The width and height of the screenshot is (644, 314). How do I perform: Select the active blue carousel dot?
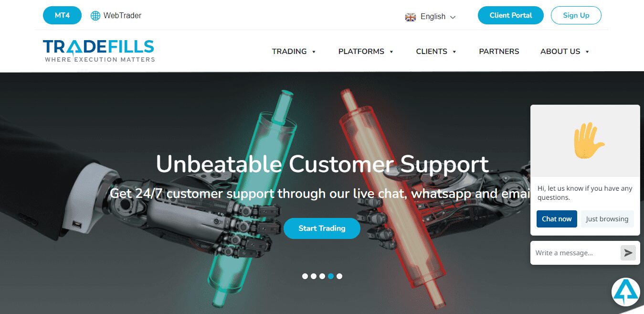[x=331, y=276]
